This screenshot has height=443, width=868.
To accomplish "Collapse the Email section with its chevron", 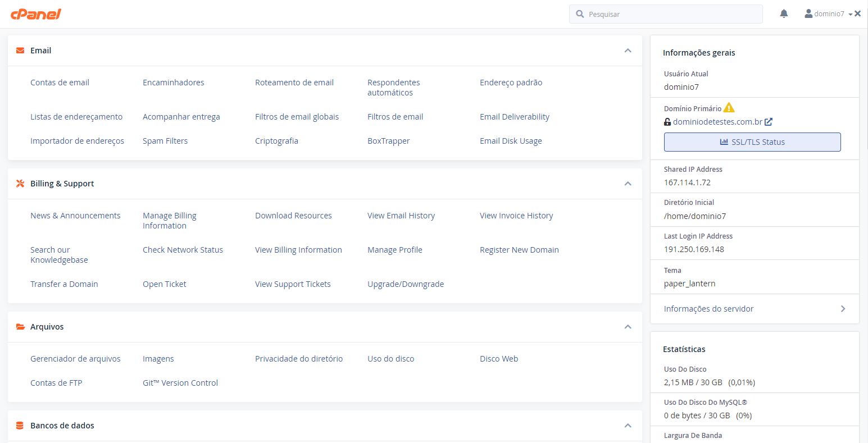I will (628, 50).
